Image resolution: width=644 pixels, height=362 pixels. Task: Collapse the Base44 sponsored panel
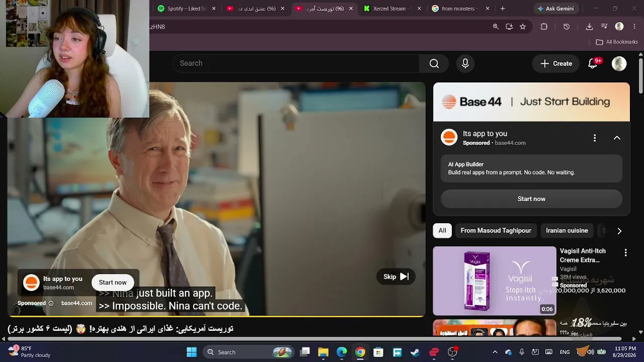(617, 138)
